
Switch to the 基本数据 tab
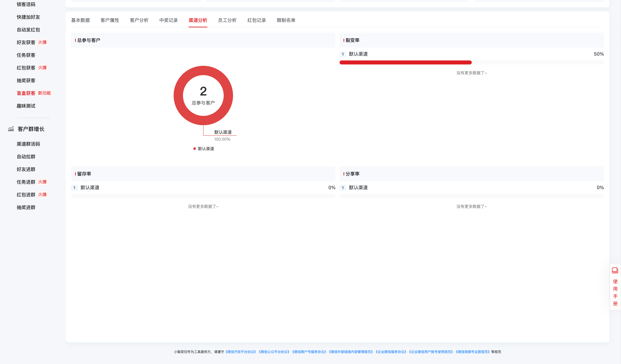(80, 20)
